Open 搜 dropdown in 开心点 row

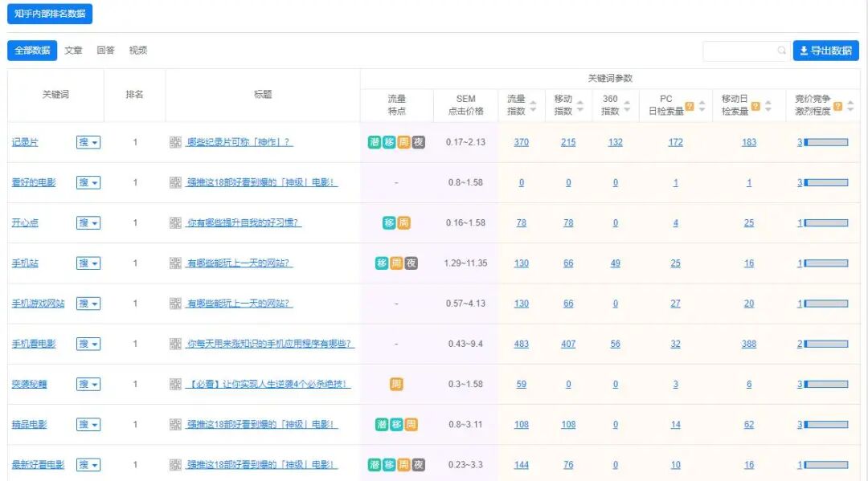click(88, 222)
